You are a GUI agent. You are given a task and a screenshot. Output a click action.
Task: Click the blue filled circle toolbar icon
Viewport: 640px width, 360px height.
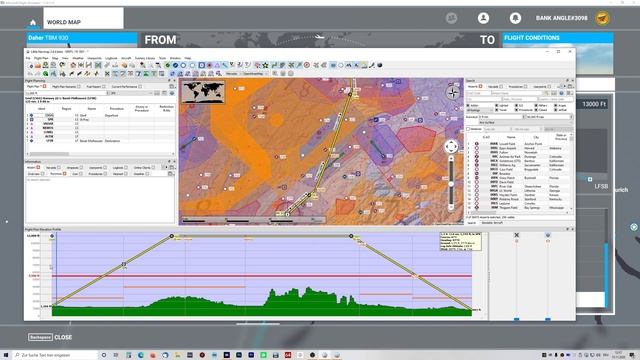click(x=176, y=65)
